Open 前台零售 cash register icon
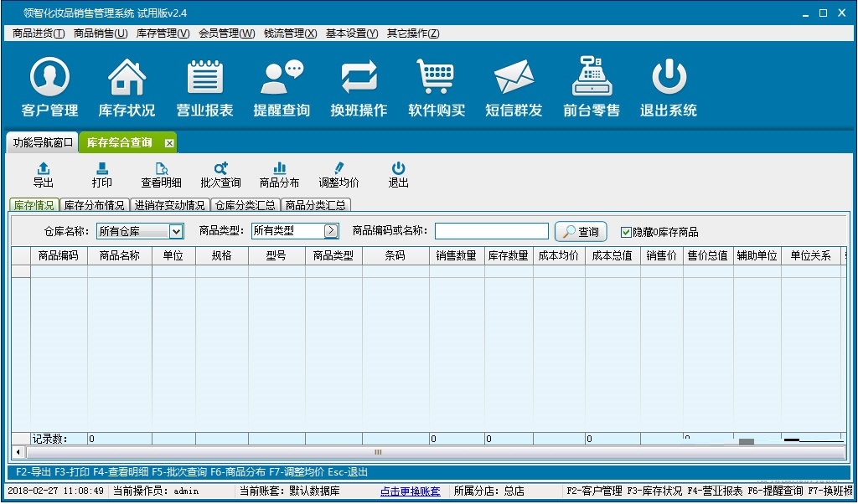This screenshot has width=858, height=504. click(x=592, y=78)
